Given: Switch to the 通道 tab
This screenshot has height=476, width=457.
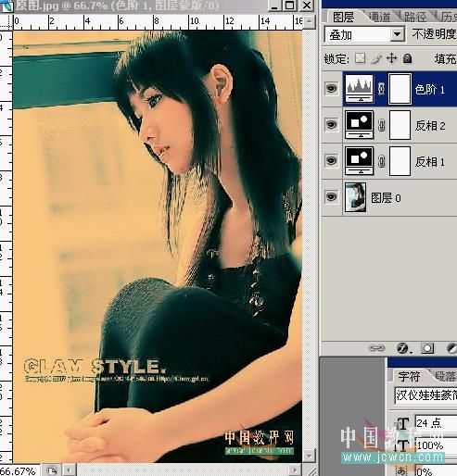Looking at the screenshot, I should 380,17.
